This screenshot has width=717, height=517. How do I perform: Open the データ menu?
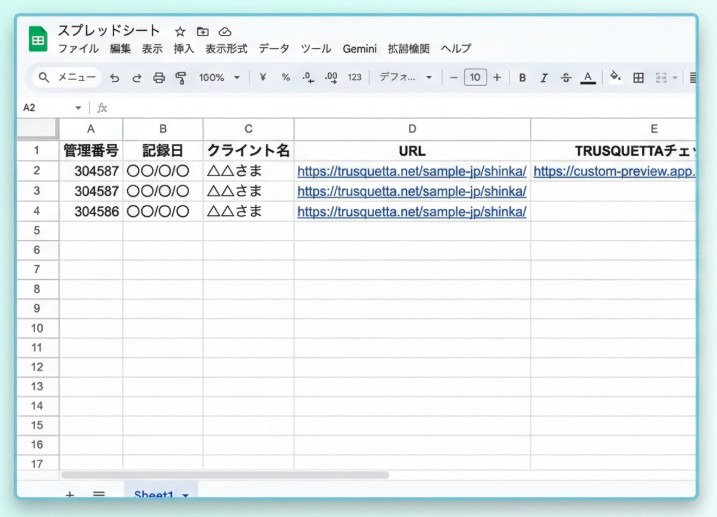274,49
